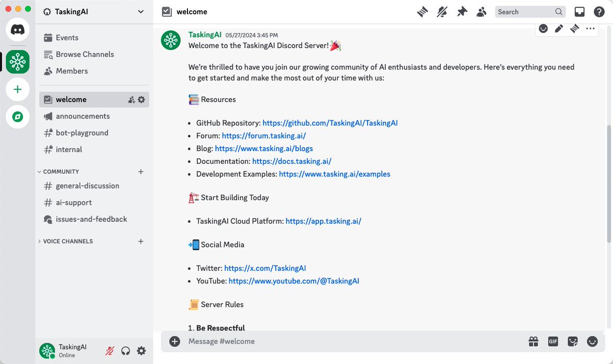Go to the announcements channel

click(94, 116)
